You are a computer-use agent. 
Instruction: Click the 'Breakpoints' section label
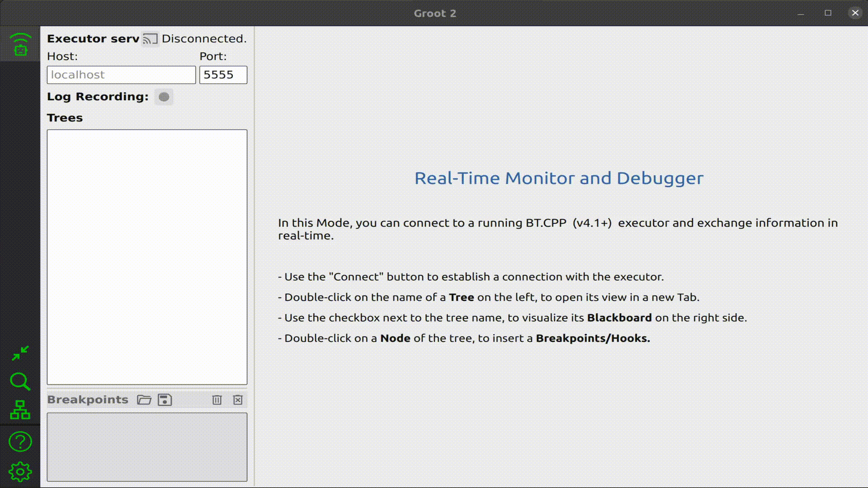[x=88, y=400]
